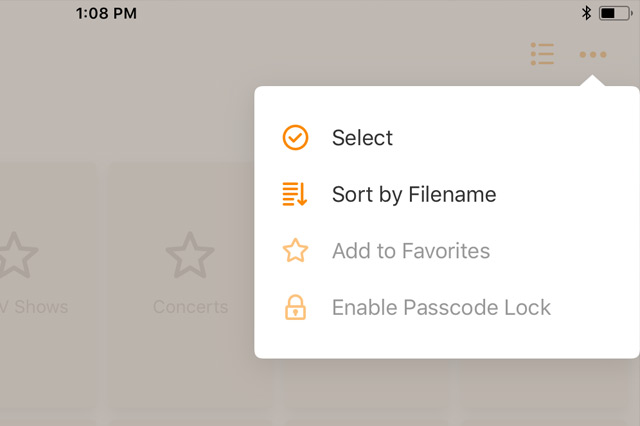This screenshot has width=640, height=426.
Task: Dismiss the popup by tapping the dimmed background
Action: 122,102
